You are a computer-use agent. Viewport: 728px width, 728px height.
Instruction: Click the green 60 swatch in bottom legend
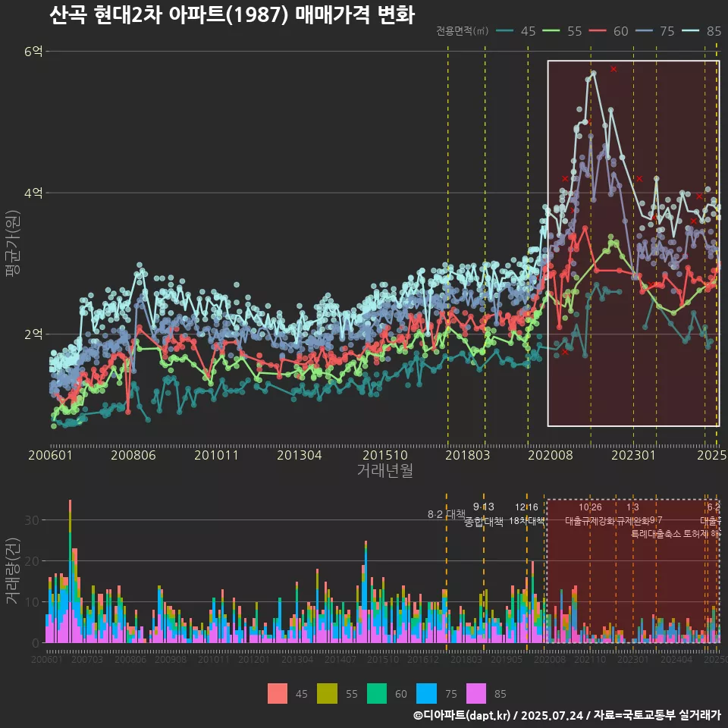[x=377, y=694]
